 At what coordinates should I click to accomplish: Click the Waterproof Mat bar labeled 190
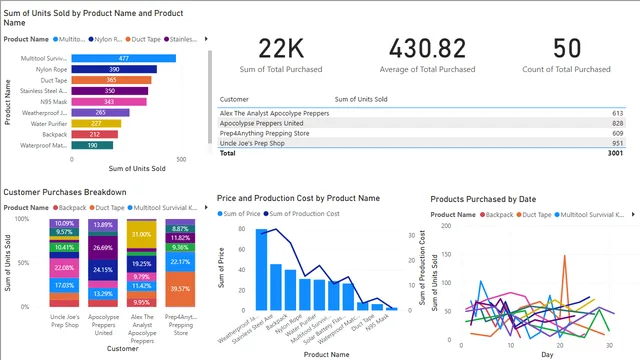(x=92, y=145)
